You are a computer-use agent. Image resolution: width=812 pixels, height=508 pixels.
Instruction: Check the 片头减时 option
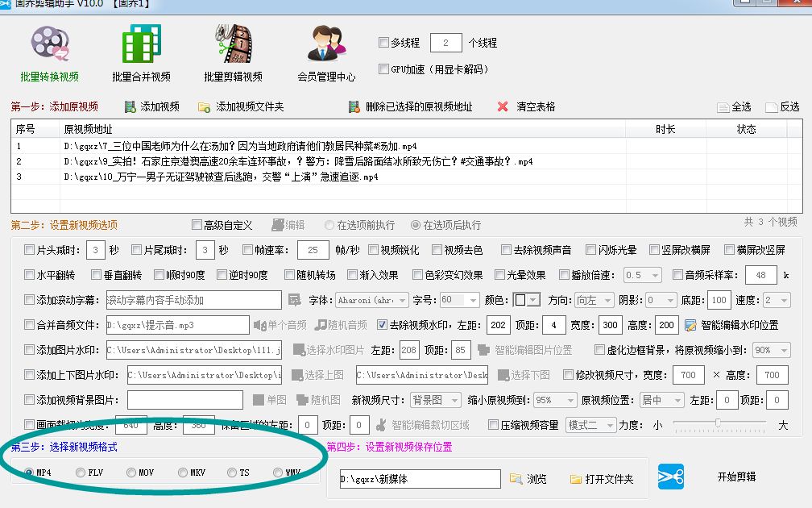point(30,250)
